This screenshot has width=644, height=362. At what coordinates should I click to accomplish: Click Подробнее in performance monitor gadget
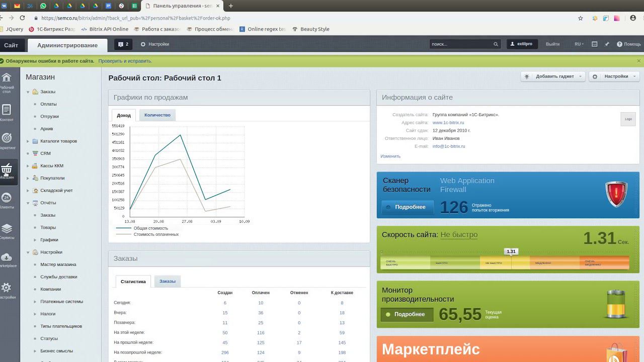407,314
